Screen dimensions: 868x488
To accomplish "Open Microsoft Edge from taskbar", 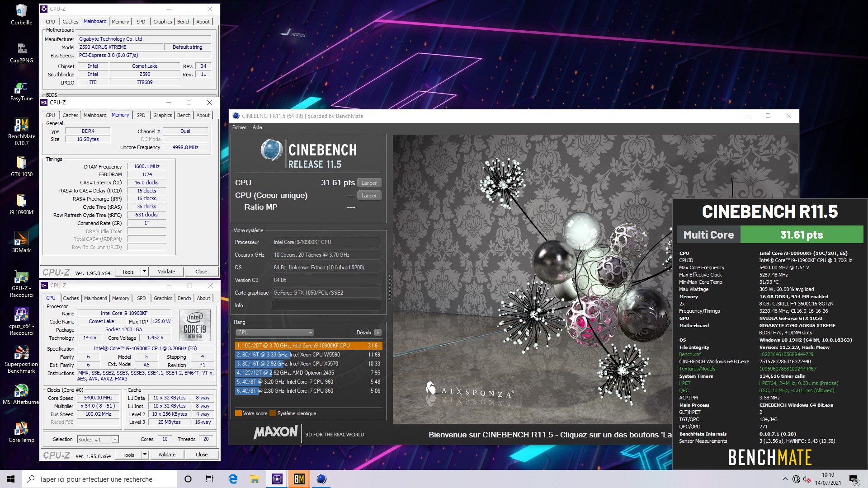I will coord(233,479).
